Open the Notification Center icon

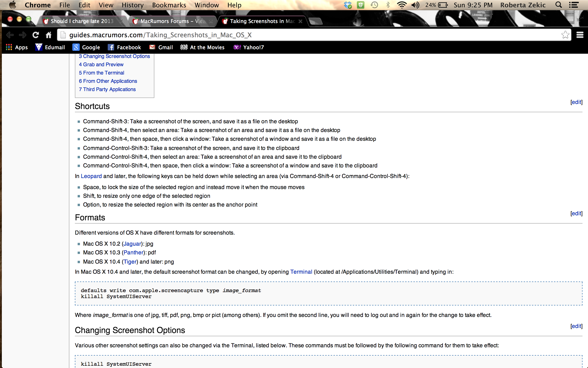pos(574,5)
